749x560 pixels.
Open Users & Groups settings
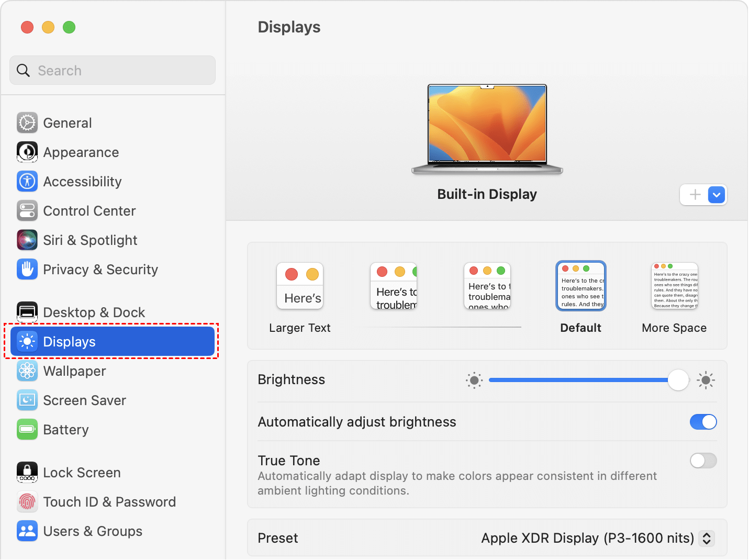click(93, 531)
